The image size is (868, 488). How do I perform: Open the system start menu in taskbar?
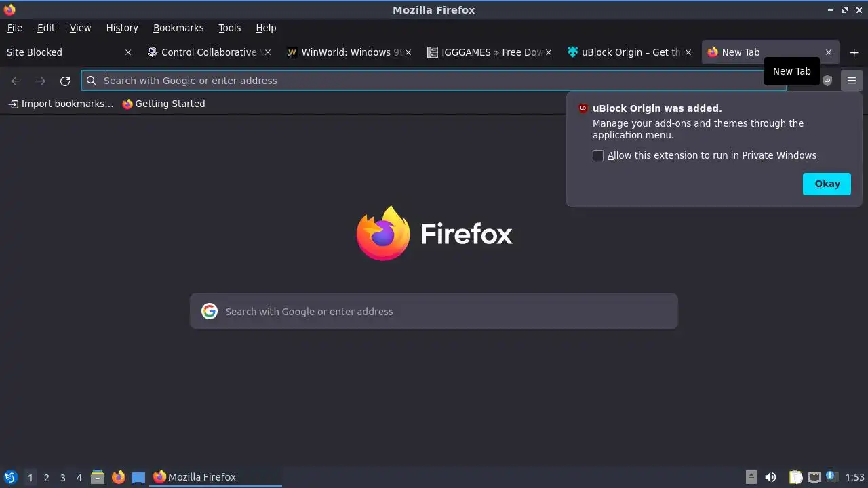[x=11, y=477]
